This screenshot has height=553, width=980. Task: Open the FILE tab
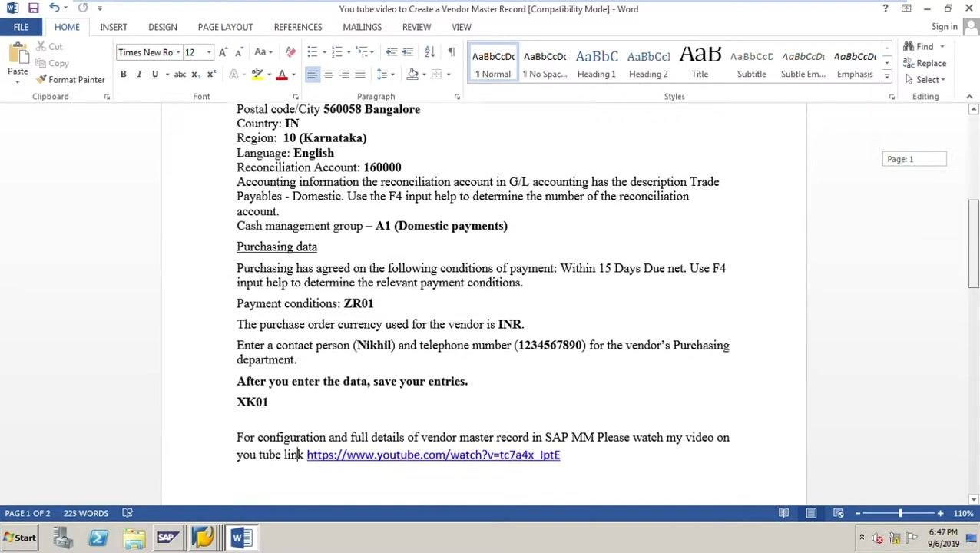click(21, 27)
